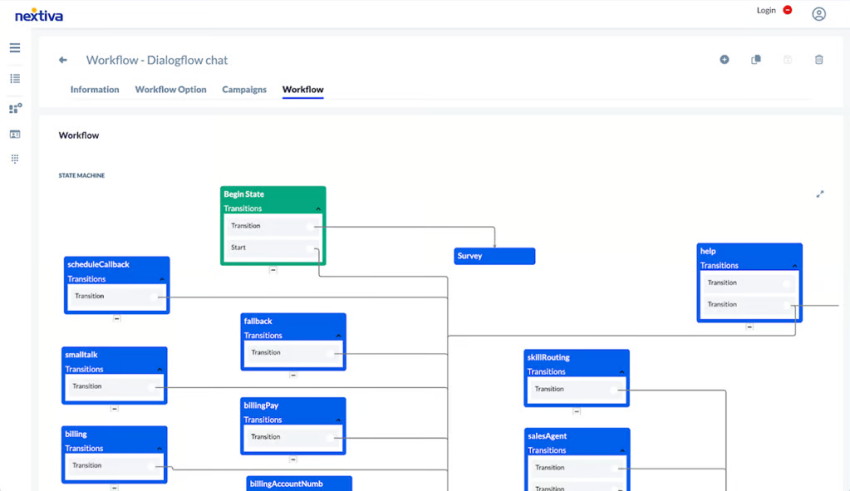Select the billingAccountNumb node
The height and width of the screenshot is (491, 850).
tap(299, 483)
